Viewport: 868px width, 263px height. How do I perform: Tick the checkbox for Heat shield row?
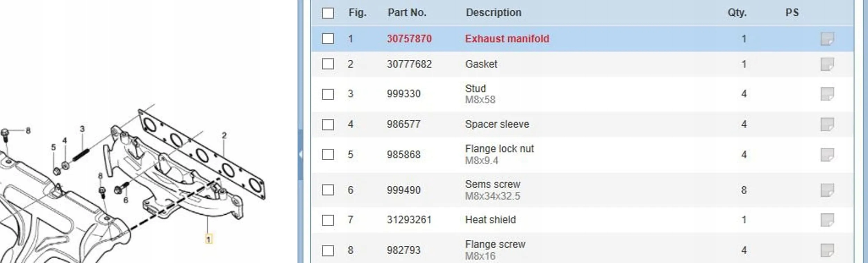coord(328,220)
